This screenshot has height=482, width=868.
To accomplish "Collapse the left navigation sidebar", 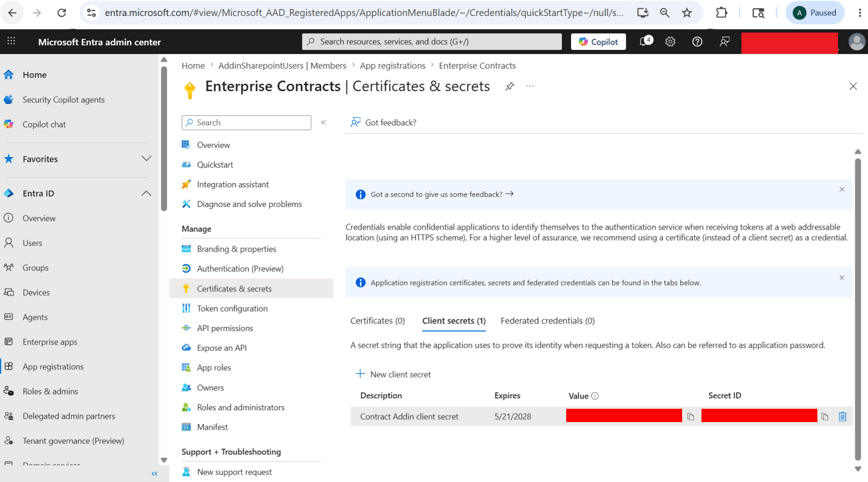I will click(155, 474).
